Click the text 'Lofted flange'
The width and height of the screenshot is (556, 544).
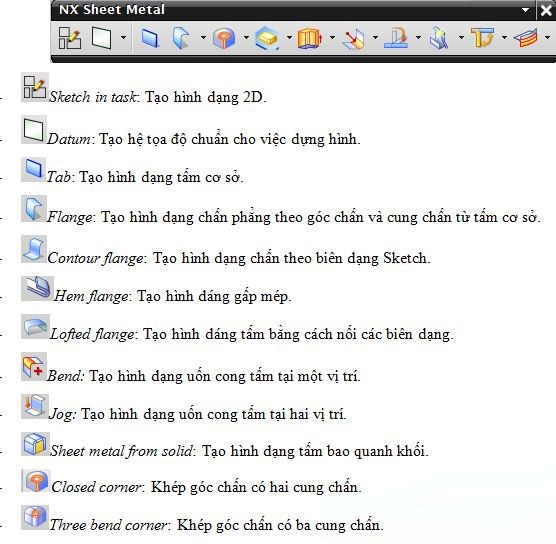pyautogui.click(x=92, y=334)
